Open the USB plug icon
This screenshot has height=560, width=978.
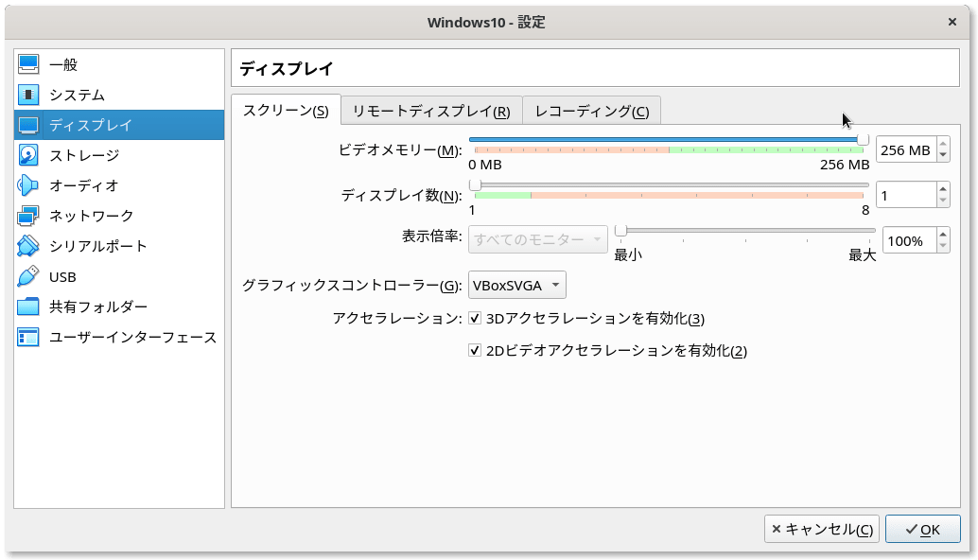click(x=28, y=276)
